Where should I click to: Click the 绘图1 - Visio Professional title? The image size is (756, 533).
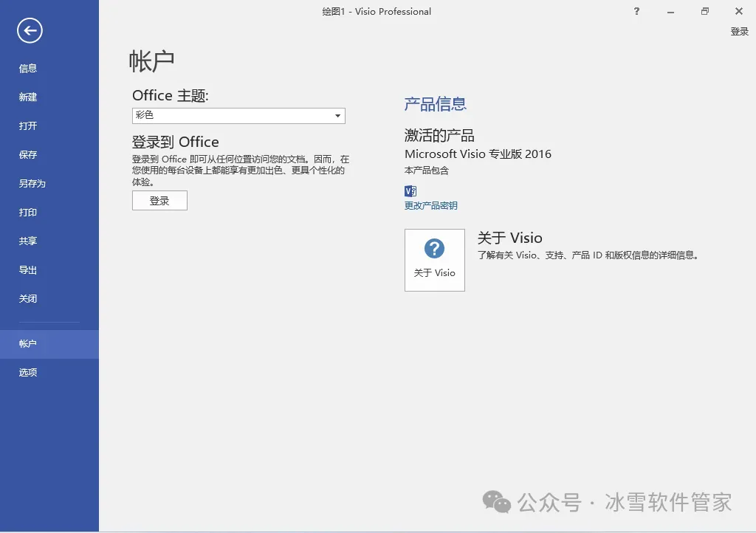[x=377, y=12]
